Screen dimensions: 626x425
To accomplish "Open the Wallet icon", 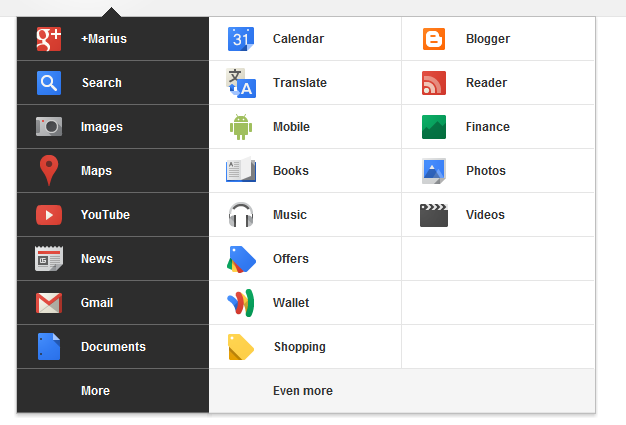I will (241, 302).
